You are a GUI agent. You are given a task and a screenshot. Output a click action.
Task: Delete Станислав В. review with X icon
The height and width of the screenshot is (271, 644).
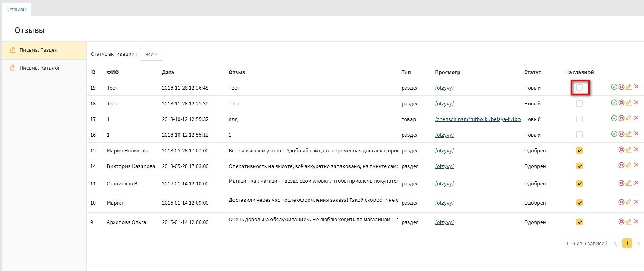point(636,183)
